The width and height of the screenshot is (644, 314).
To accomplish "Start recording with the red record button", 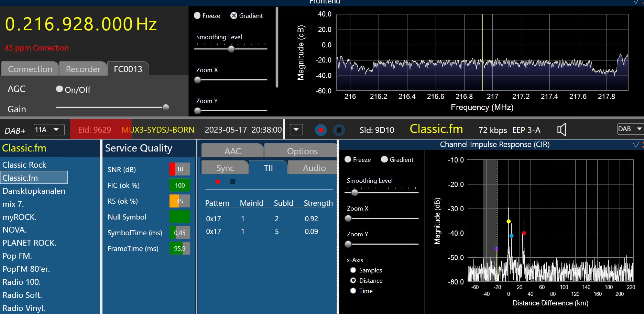I will (321, 130).
